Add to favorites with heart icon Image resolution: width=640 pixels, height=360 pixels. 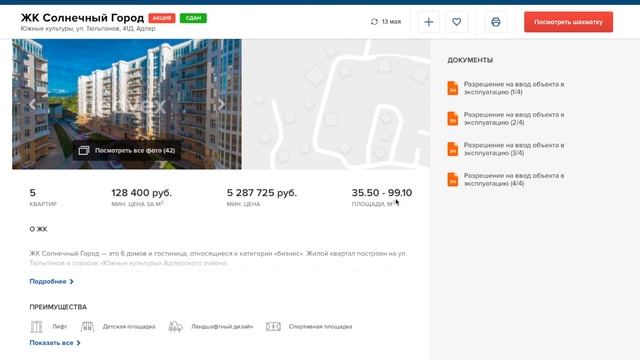pyautogui.click(x=456, y=22)
